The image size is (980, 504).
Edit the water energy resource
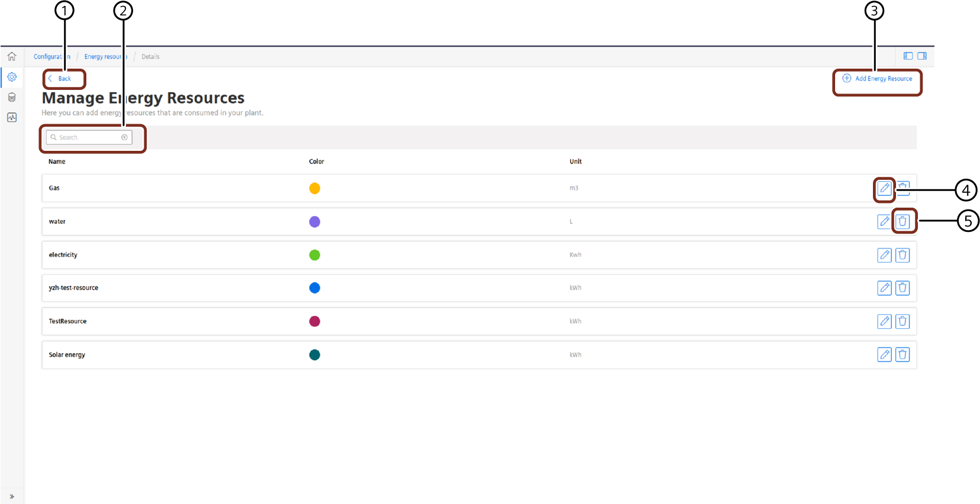pyautogui.click(x=884, y=221)
